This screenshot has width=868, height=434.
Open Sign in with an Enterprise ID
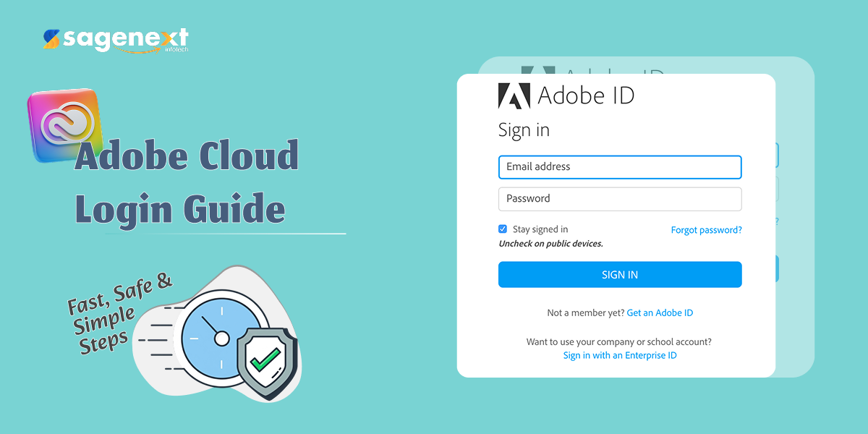coord(620,355)
